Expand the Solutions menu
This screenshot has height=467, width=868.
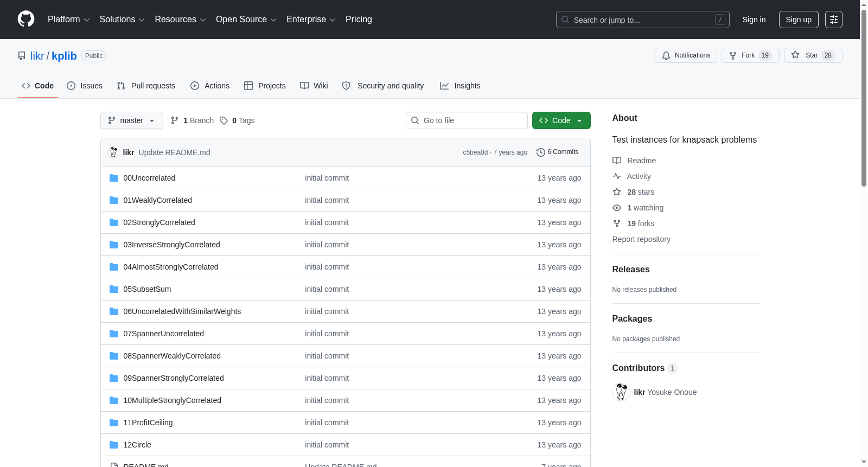122,20
